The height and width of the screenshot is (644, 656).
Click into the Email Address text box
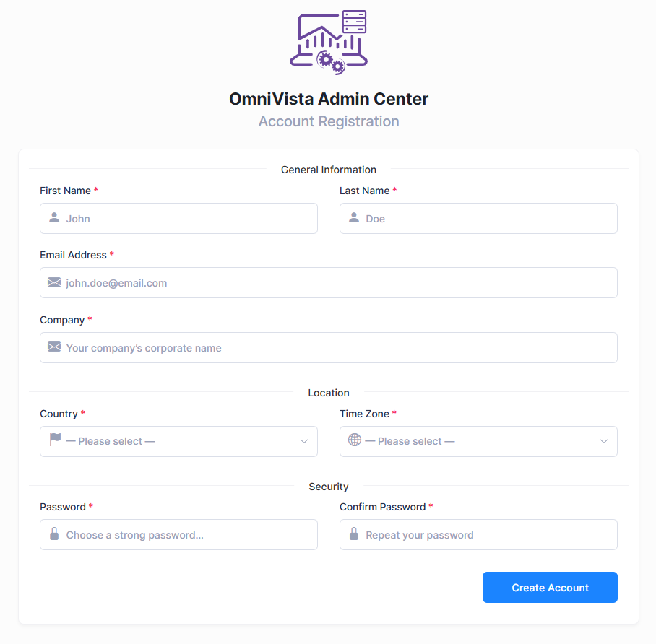(x=329, y=283)
